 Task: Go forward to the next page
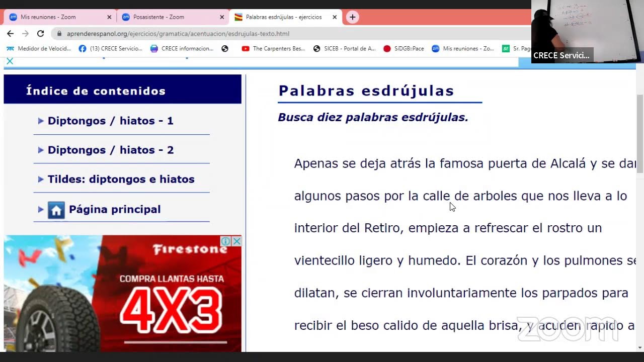tap(25, 34)
